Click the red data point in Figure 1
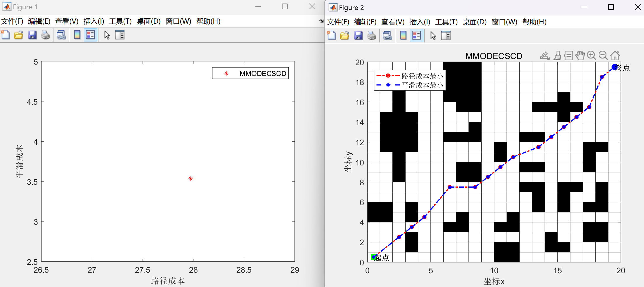Viewport: 644px width, 287px height. tap(191, 179)
